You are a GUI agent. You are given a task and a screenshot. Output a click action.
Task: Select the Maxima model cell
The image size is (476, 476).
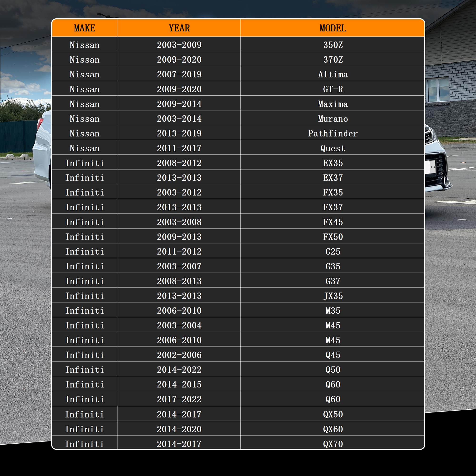(x=333, y=104)
